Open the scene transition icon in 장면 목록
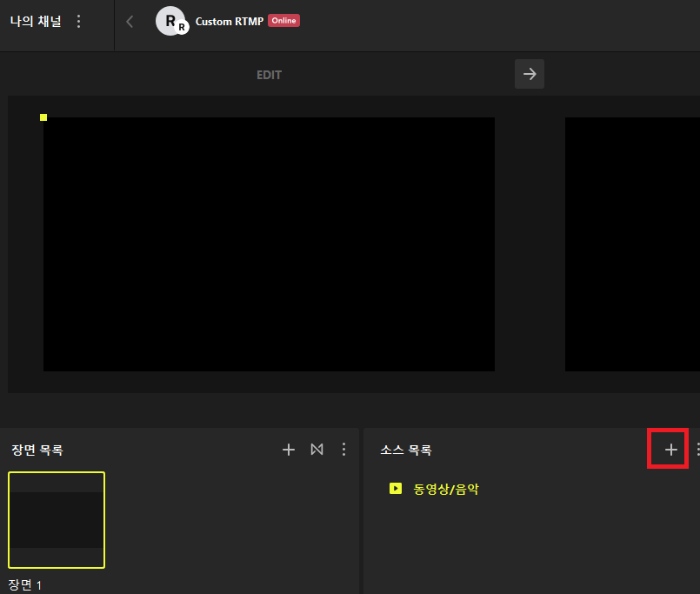700x594 pixels. pos(317,450)
